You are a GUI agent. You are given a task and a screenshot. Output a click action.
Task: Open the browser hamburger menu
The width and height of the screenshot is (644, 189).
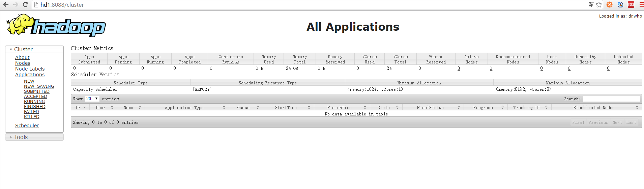(642, 5)
